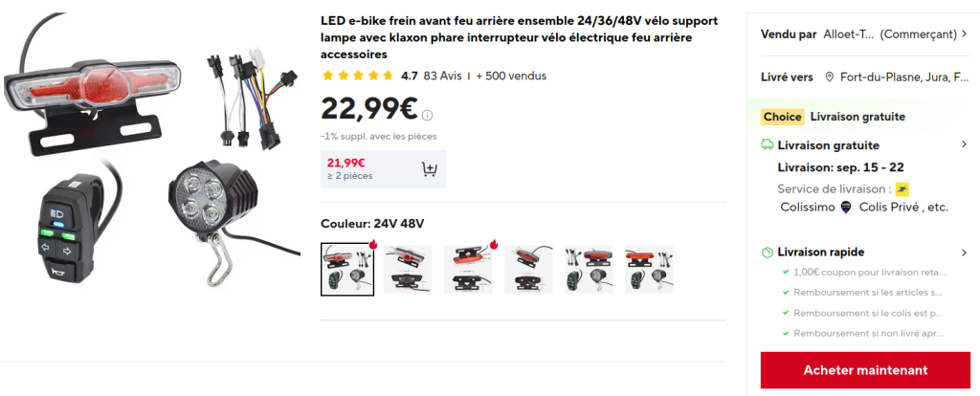The height and width of the screenshot is (396, 980).
Task: Click the fast delivery box icon
Action: (767, 253)
